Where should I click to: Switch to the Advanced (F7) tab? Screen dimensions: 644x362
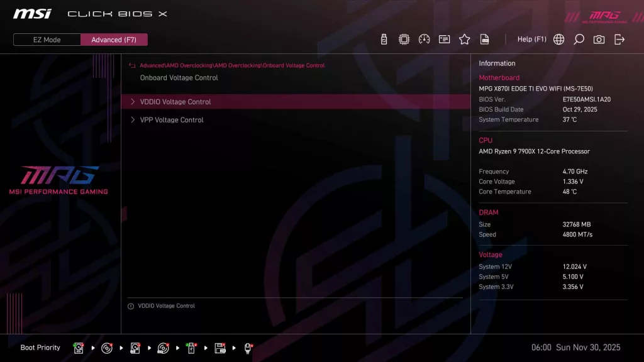click(x=114, y=39)
